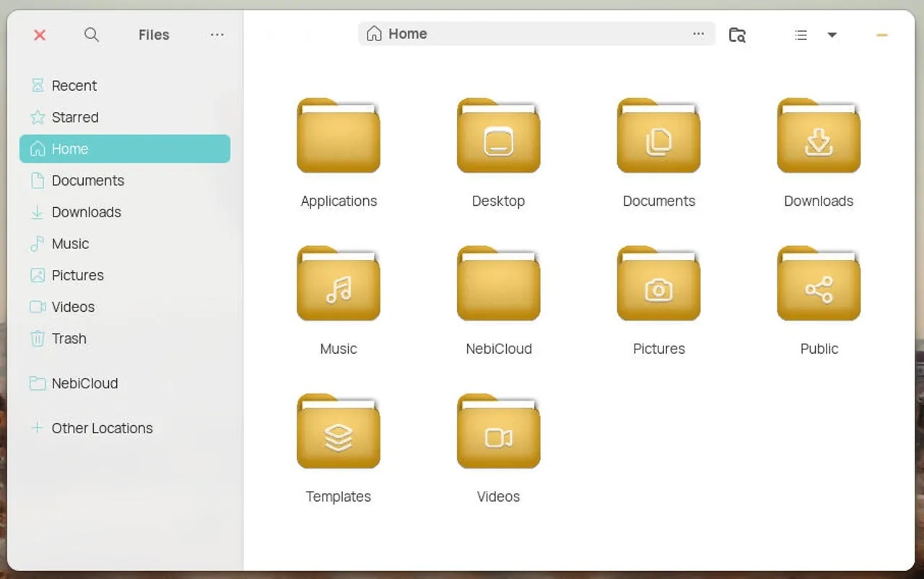Image resolution: width=924 pixels, height=579 pixels.
Task: Expand the view options dropdown arrow
Action: [x=832, y=35]
